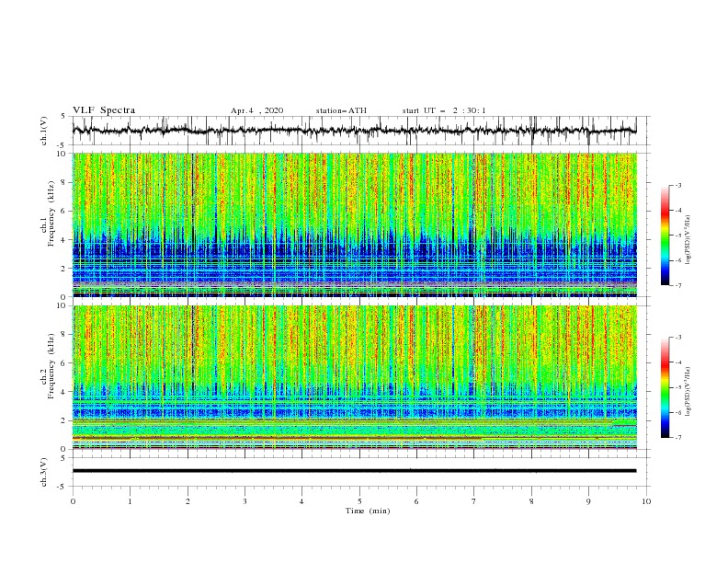The image size is (728, 563).
Task: Click the ch.1 'Frequency (kHz)' axis label
Action: (51, 213)
